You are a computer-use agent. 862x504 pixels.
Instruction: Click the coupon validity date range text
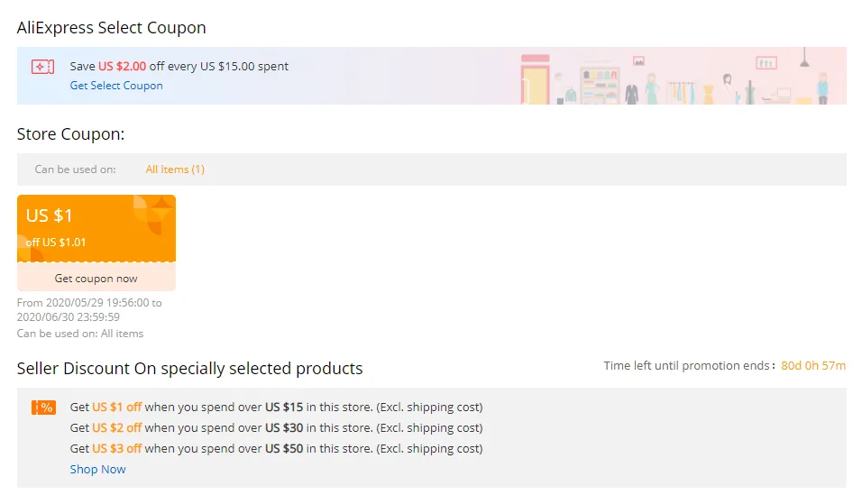[x=89, y=309]
